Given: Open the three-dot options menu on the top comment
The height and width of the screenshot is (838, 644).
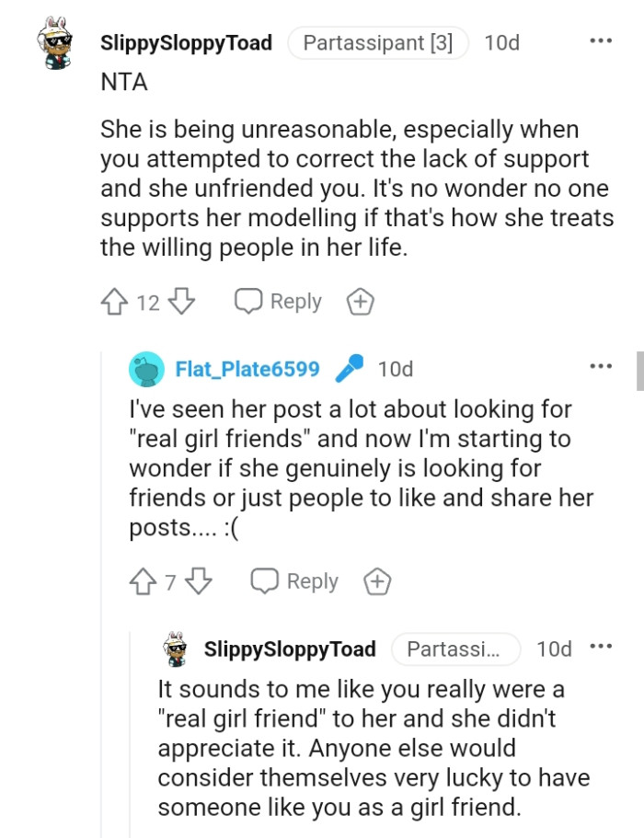Looking at the screenshot, I should [x=601, y=40].
